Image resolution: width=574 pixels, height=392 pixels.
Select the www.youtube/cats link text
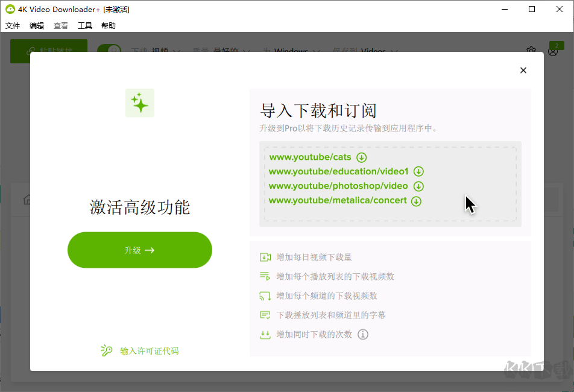point(311,157)
